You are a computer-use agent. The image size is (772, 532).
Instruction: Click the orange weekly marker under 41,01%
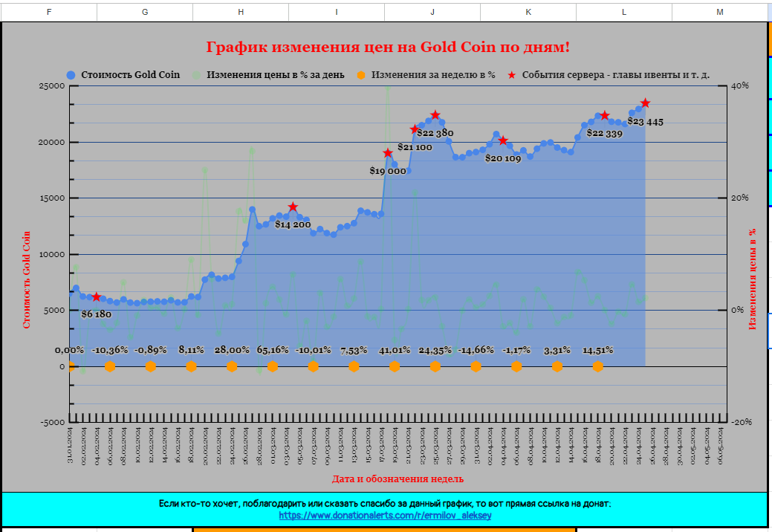click(x=395, y=366)
